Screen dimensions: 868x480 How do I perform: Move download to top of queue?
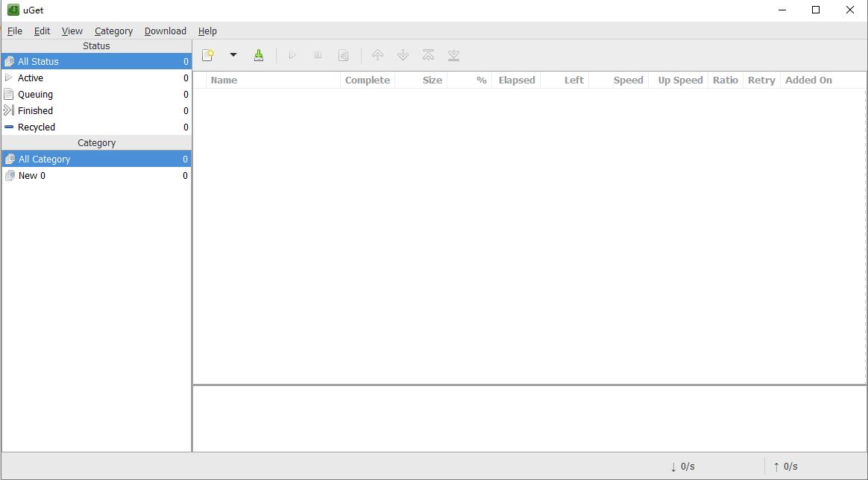[428, 54]
